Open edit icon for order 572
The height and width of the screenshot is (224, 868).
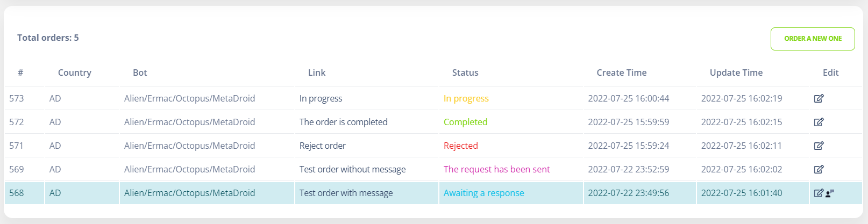pyautogui.click(x=819, y=122)
